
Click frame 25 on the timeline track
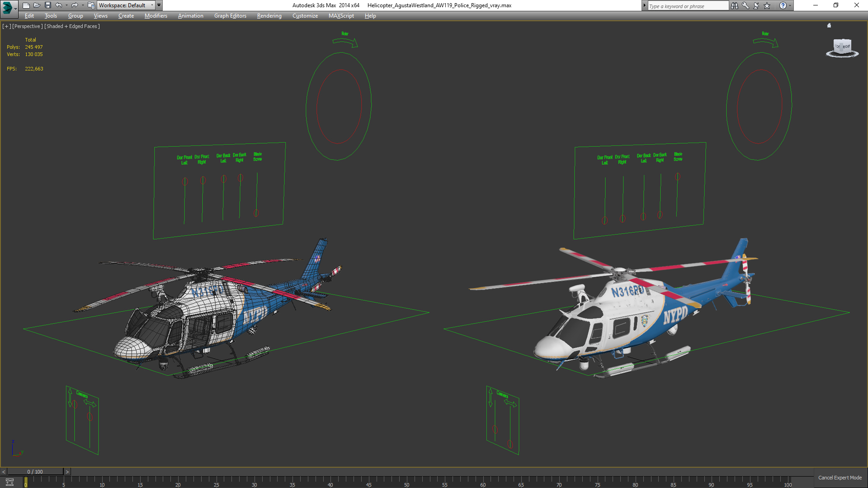216,482
